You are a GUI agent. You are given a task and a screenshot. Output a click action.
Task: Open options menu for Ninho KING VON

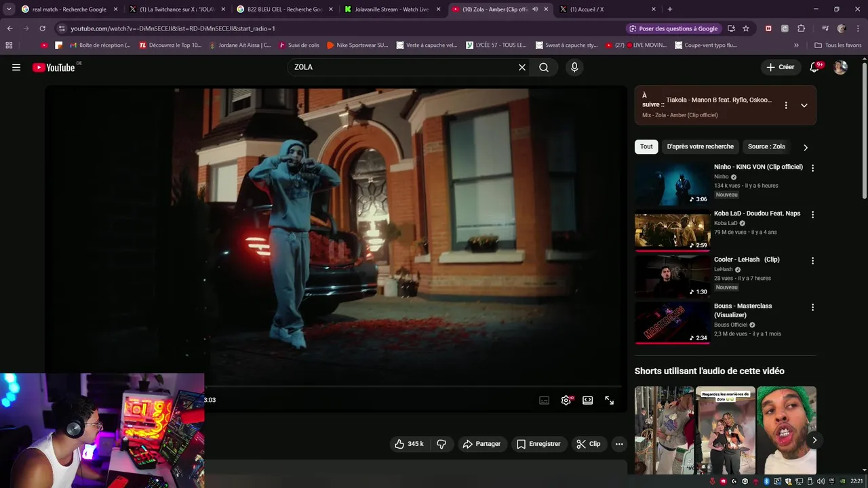[x=812, y=167]
